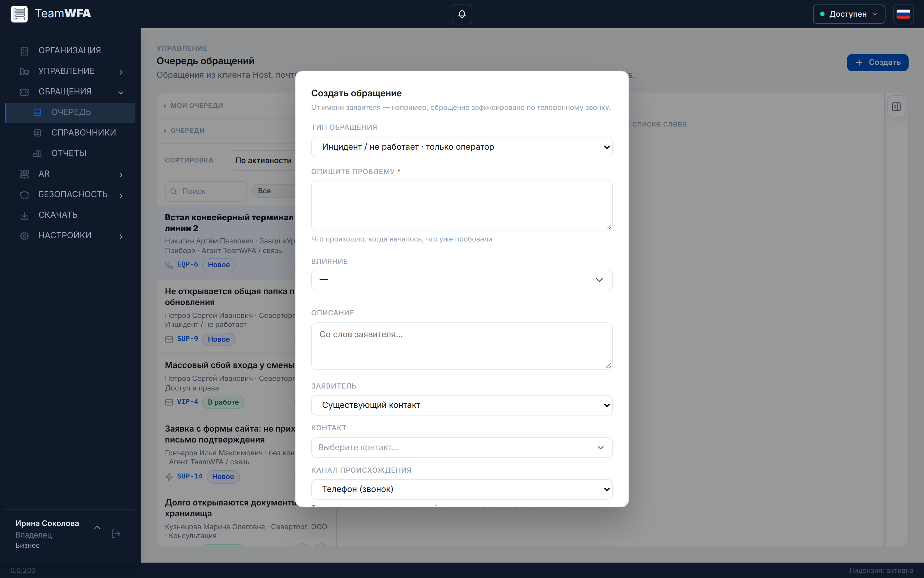This screenshot has width=924, height=578.
Task: Click the TeamWFA logo icon
Action: pos(19,14)
